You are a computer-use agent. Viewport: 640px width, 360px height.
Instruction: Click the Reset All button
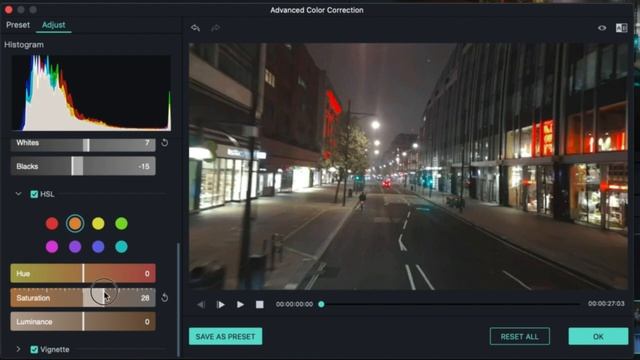click(520, 336)
